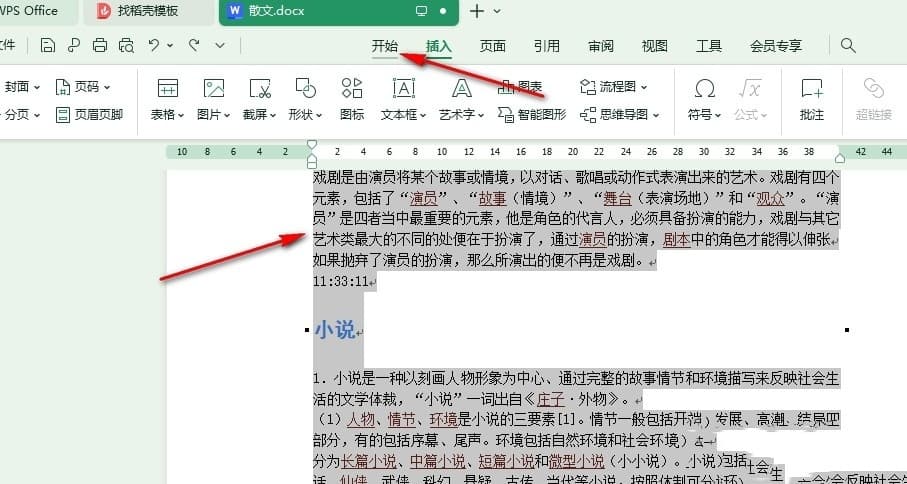Open 流程图 flowchart dropdown
907x484 pixels.
614,87
